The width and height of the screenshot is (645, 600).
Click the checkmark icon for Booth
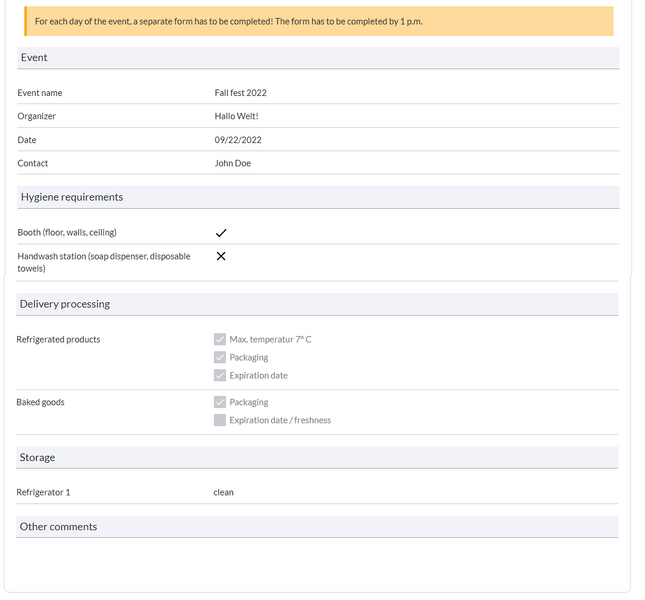coord(221,233)
